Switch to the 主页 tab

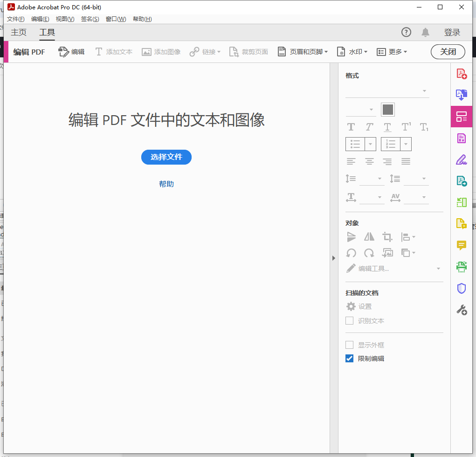pos(19,32)
